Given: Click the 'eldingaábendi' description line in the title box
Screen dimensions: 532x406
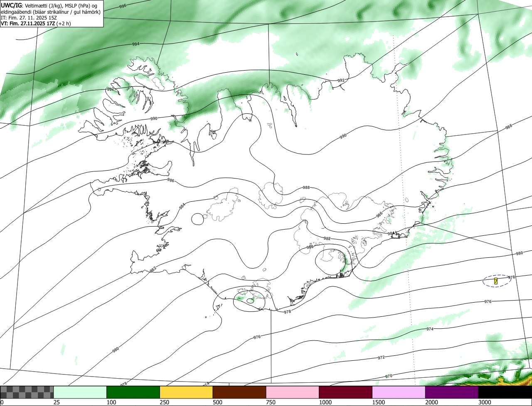Looking at the screenshot, I should 50,12.
